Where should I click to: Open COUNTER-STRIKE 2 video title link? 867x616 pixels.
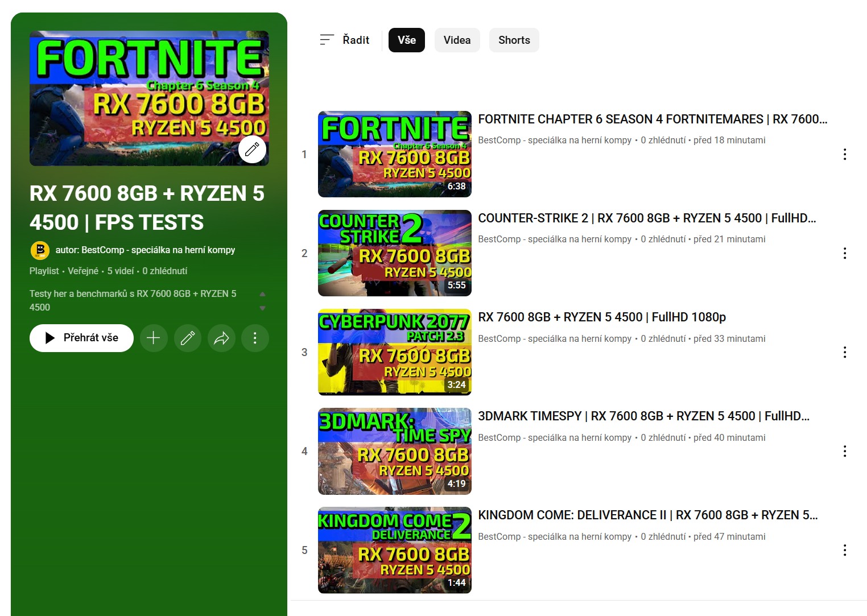(x=647, y=218)
